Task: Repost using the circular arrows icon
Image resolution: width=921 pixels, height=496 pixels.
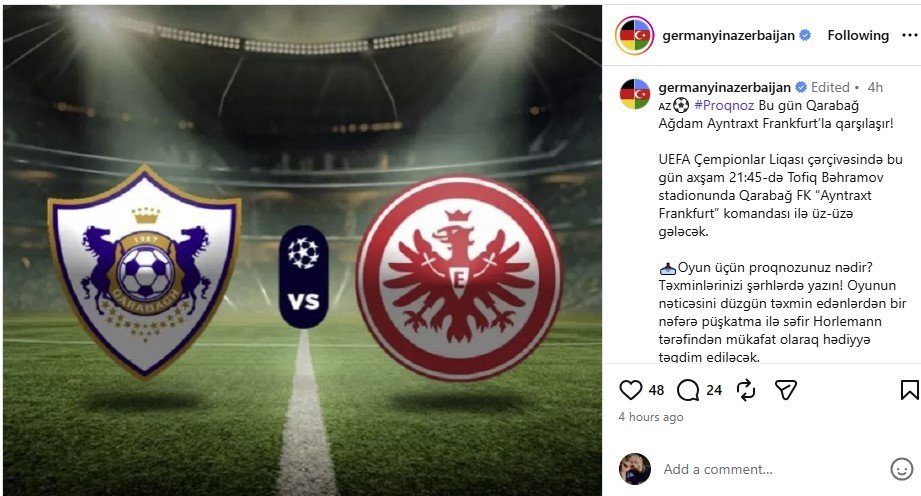Action: (745, 390)
